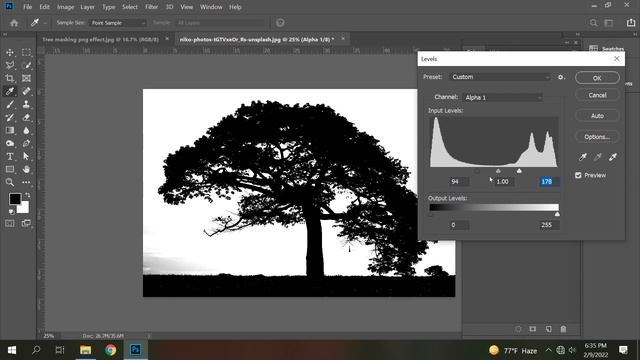Click OK in the Levels dialog

click(597, 78)
